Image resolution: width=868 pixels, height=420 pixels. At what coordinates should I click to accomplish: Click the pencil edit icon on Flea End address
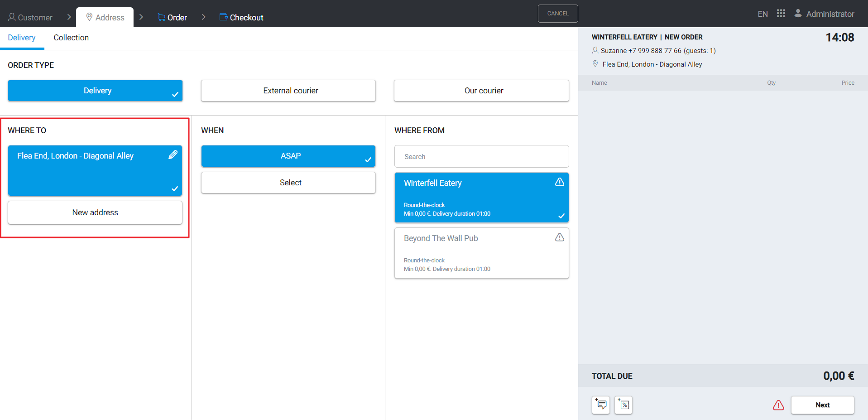[x=173, y=155]
